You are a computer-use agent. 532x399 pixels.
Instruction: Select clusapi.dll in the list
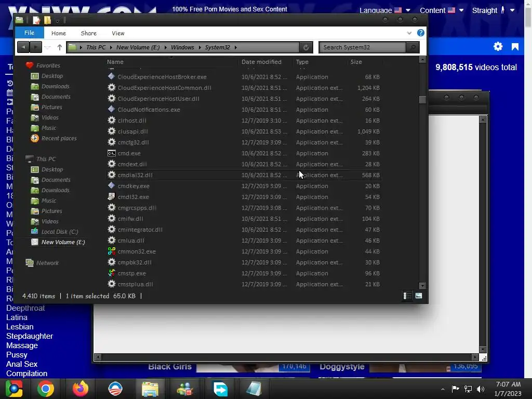click(x=132, y=131)
